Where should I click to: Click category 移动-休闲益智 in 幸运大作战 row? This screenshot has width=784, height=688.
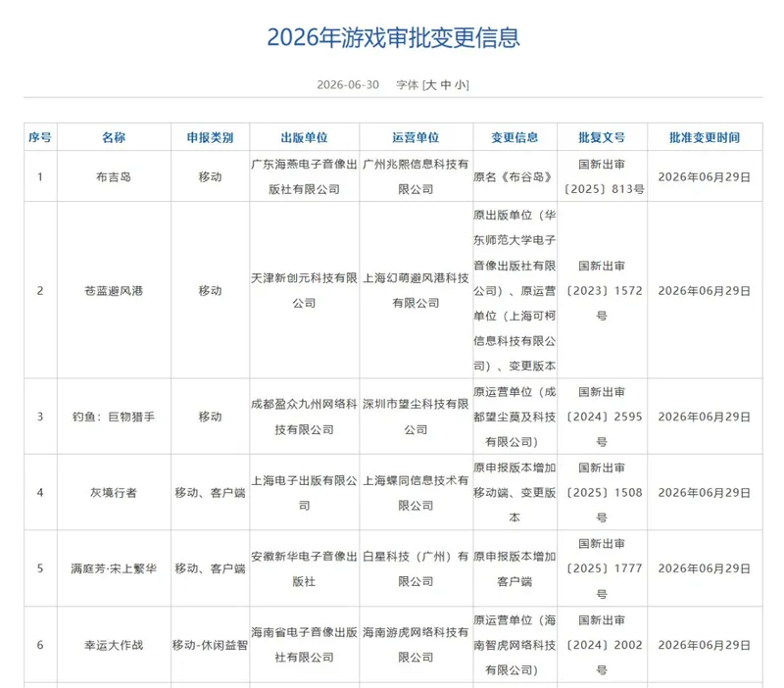pos(210,645)
